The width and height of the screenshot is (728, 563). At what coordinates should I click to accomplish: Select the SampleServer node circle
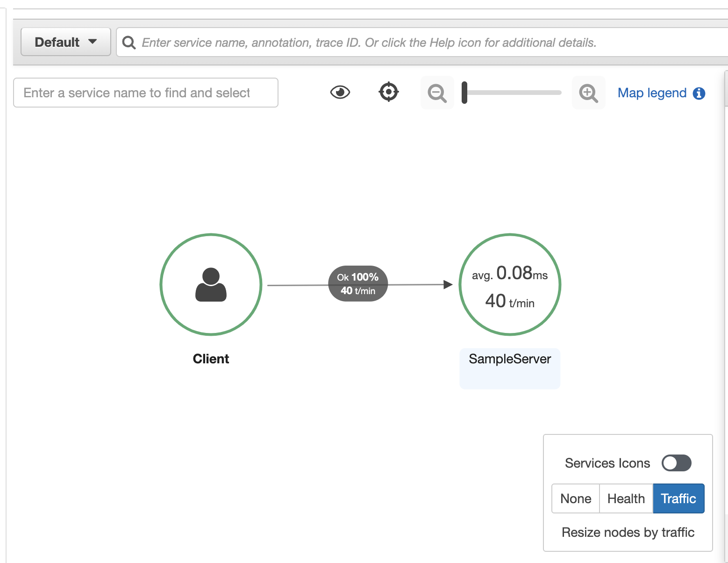coord(510,284)
